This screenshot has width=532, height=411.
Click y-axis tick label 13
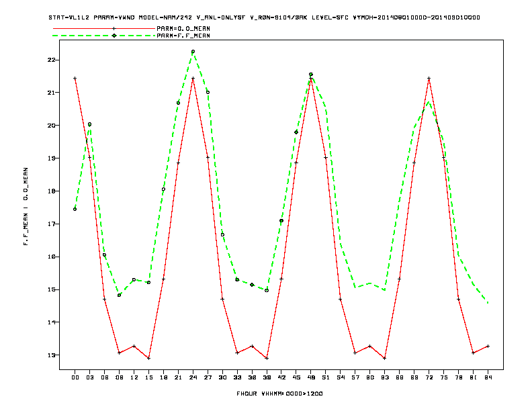51,355
